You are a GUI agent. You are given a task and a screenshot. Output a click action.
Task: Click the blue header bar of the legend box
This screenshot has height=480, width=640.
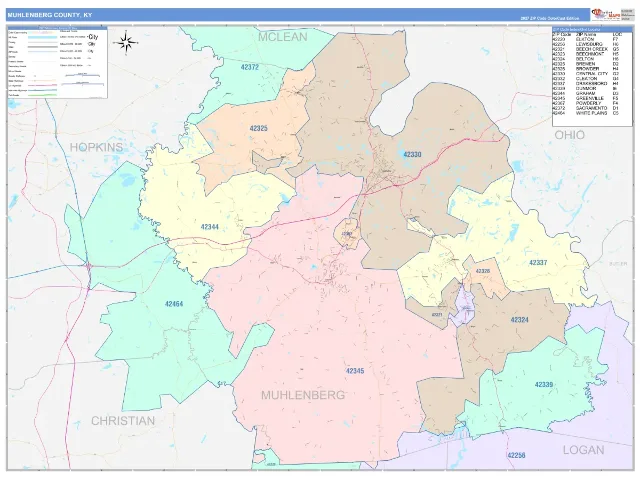pos(58,28)
